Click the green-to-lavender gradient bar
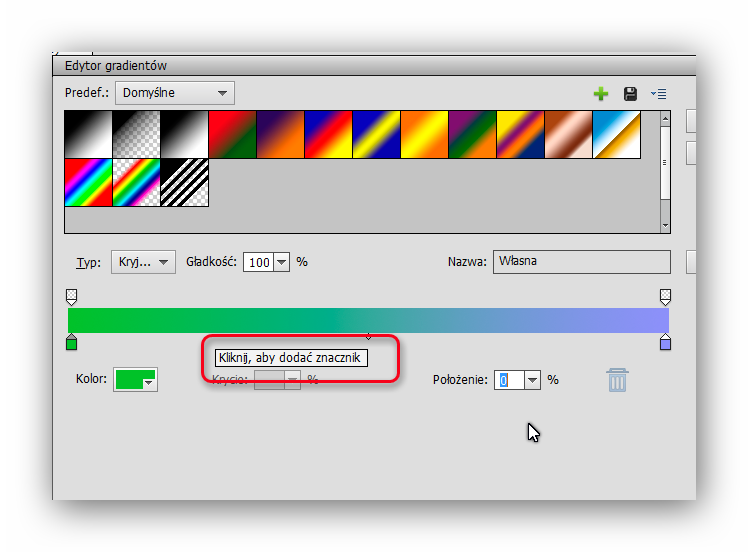Viewport: 748px width, 552px height. pyautogui.click(x=368, y=320)
